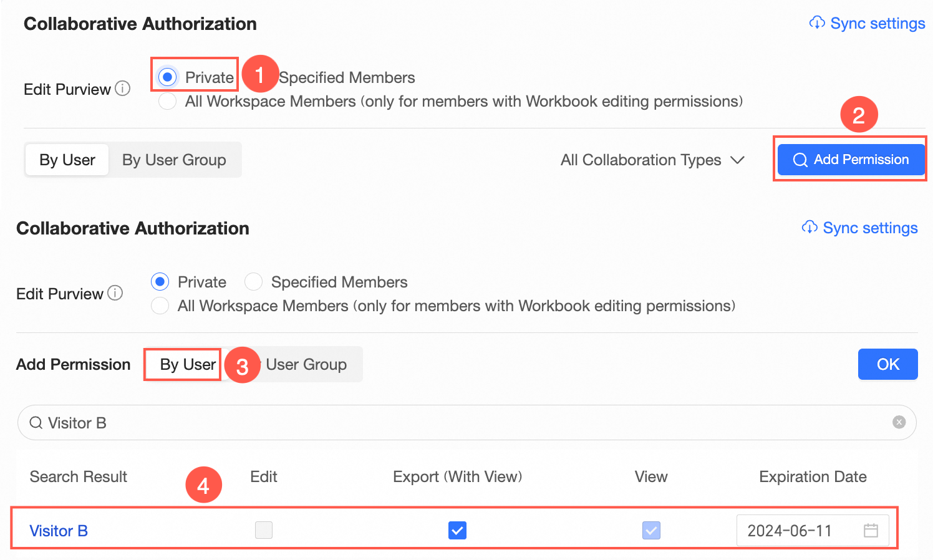933x560 pixels.
Task: Choose lower Specified Members radio button
Action: pyautogui.click(x=253, y=282)
